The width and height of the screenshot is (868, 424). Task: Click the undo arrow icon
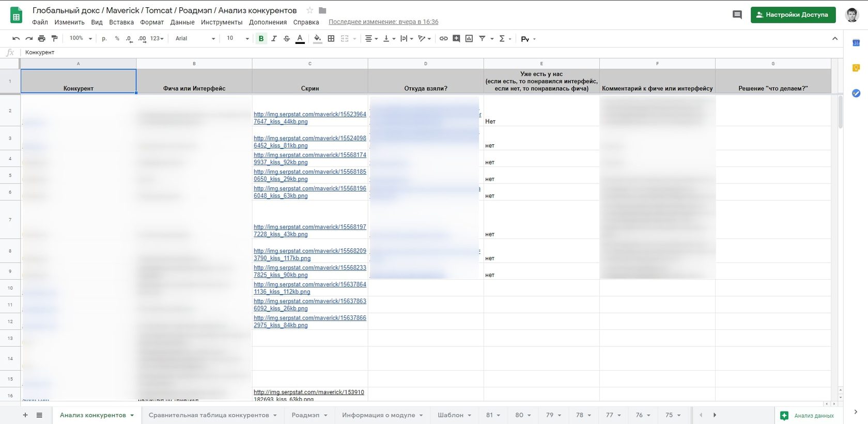point(16,38)
